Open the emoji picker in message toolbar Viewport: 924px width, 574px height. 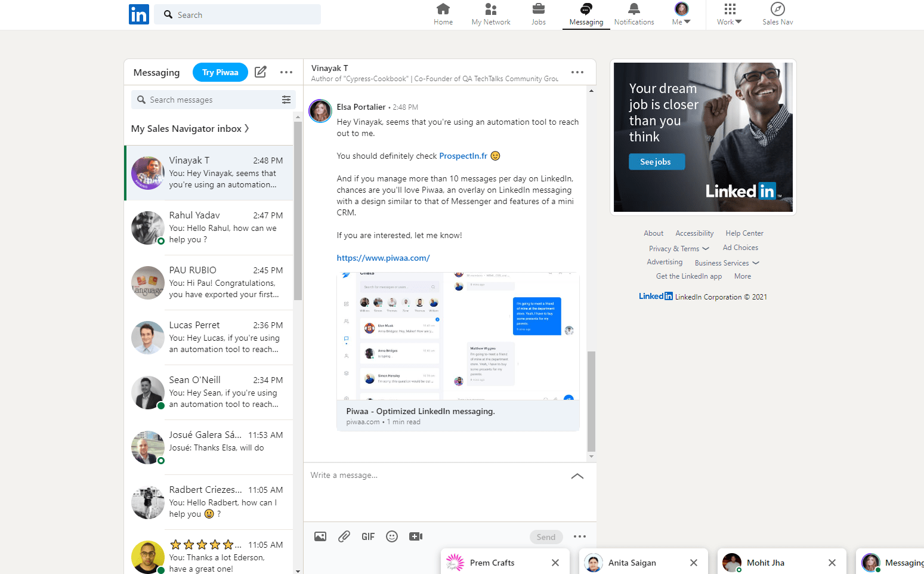coord(392,536)
